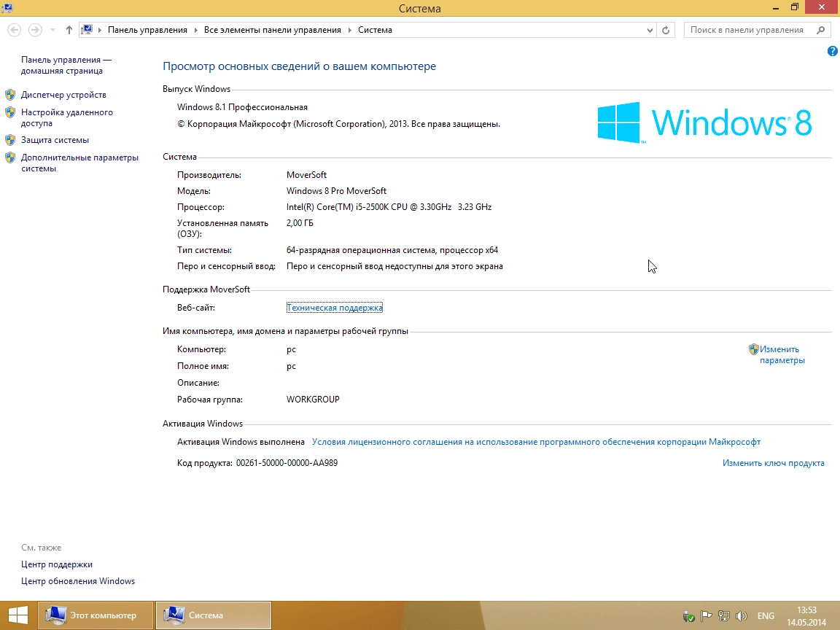Click the installed memory value 2,00 ГБ

(x=300, y=223)
